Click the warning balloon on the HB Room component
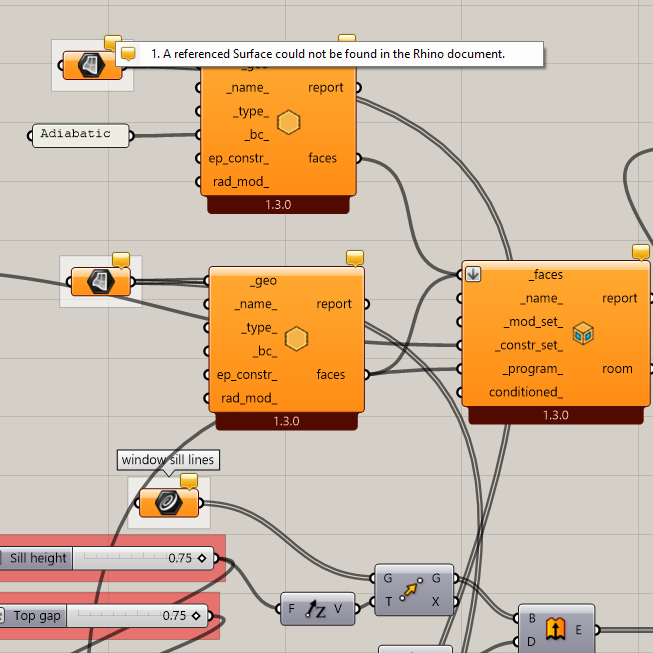The height and width of the screenshot is (653, 653). click(641, 252)
